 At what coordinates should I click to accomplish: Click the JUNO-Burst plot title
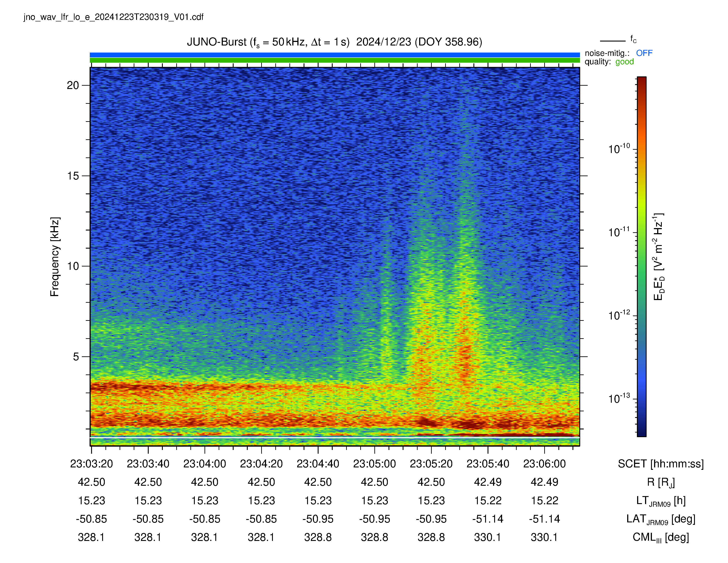pos(334,42)
